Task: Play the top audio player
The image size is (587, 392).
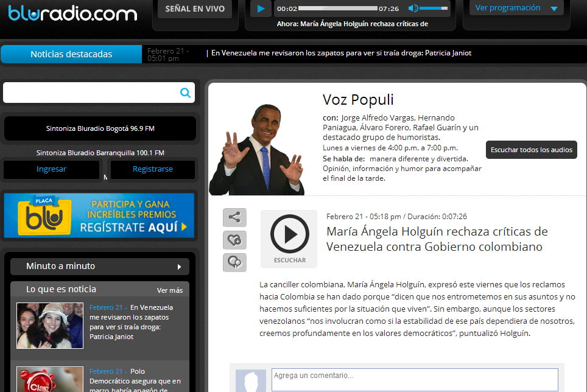Action: 261,9
